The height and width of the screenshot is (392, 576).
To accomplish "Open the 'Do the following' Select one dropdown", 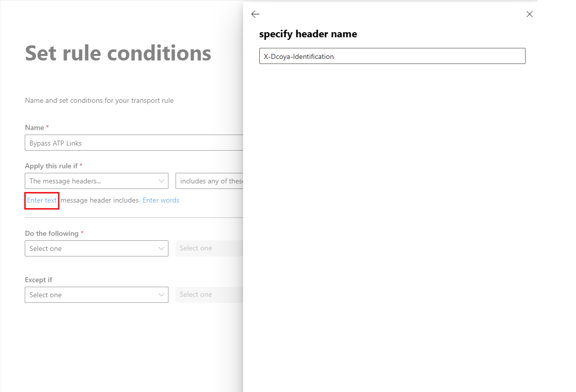I will (97, 248).
